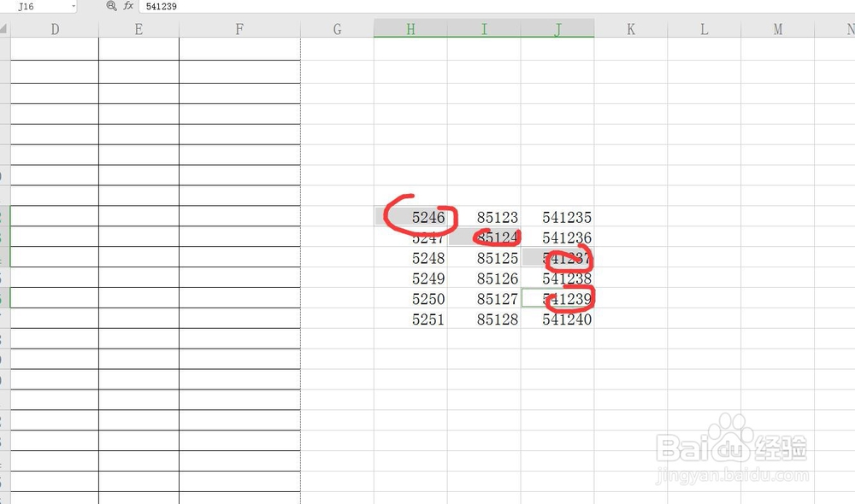Click the cell containing 85123
Viewport: 855px width, 504px height.
click(484, 216)
